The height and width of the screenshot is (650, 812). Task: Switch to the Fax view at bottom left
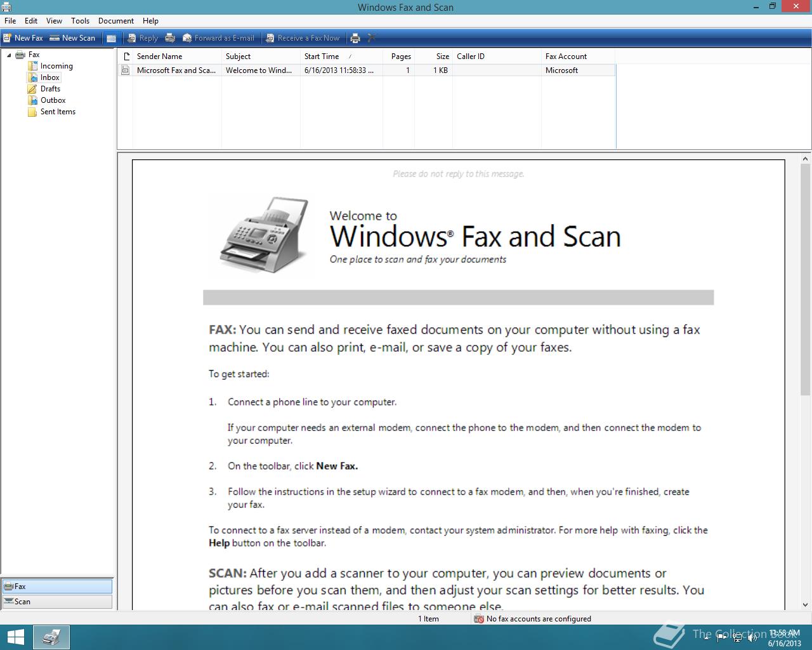[57, 587]
